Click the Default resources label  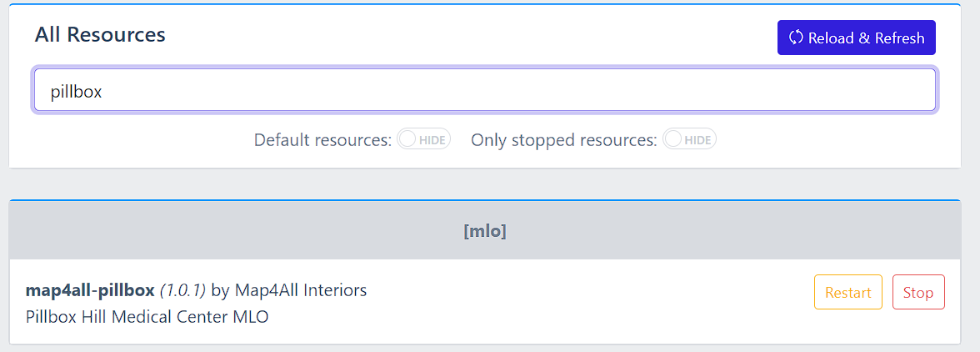click(323, 140)
